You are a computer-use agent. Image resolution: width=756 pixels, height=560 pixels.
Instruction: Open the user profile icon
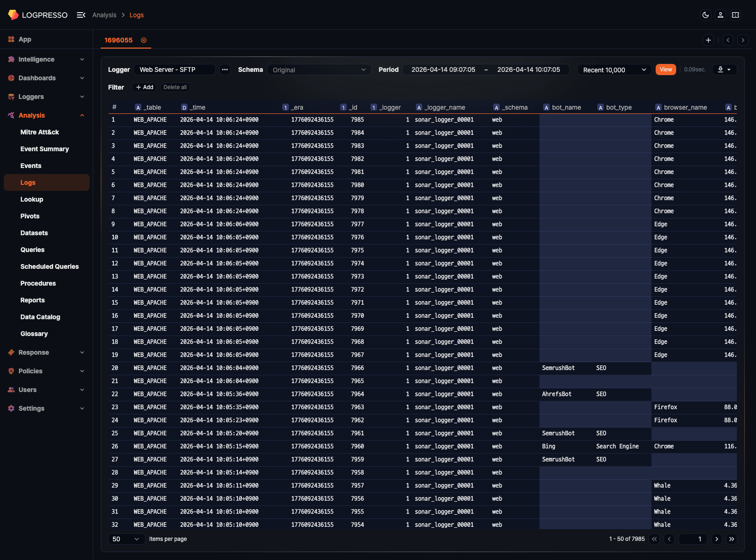click(x=720, y=14)
